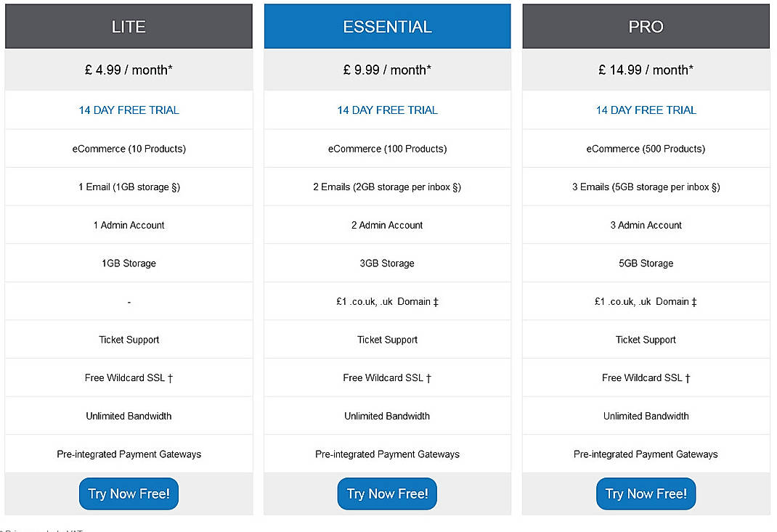Select the PRO plan header
The image size is (777, 532).
646,26
